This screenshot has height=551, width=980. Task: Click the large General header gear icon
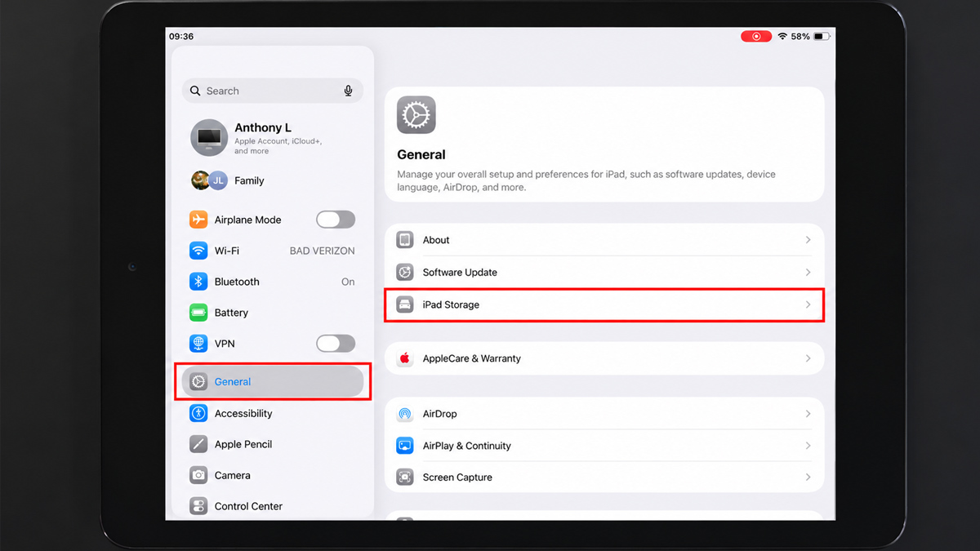tap(416, 115)
